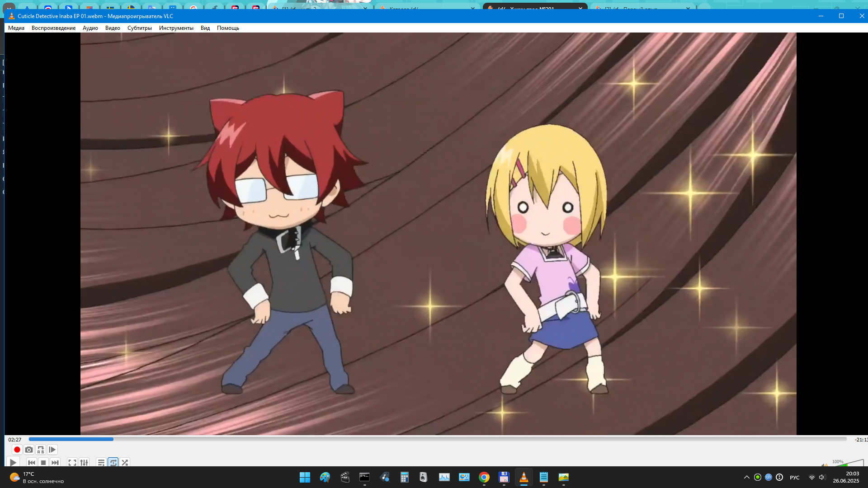Expand hidden system tray icons chevron
Image resolution: width=868 pixels, height=488 pixels.
(x=746, y=477)
